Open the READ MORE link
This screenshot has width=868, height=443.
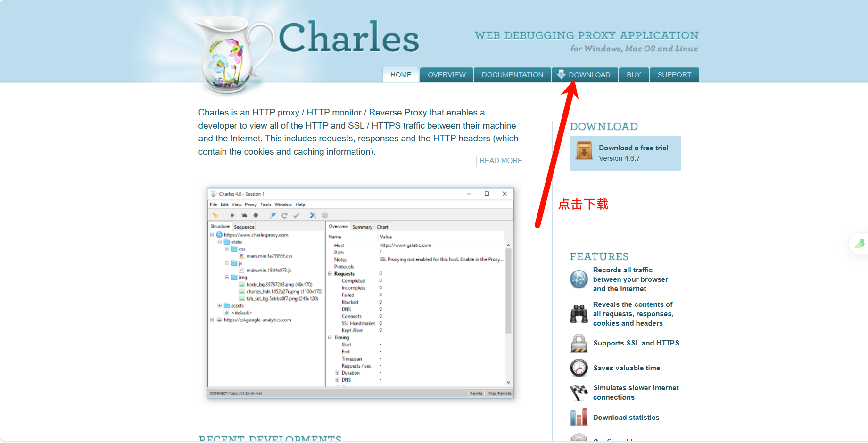500,160
